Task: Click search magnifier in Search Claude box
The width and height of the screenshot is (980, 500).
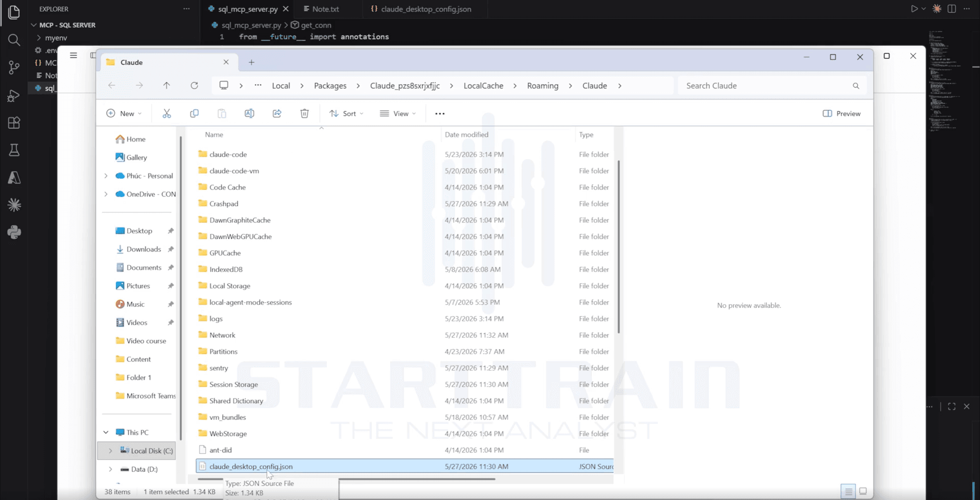Action: [x=856, y=86]
